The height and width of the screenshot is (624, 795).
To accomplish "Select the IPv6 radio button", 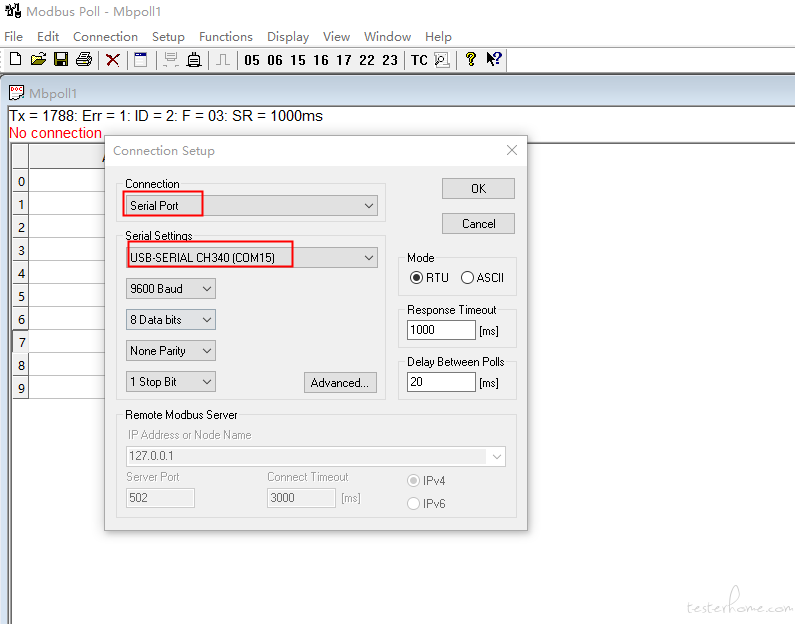I will [x=413, y=503].
